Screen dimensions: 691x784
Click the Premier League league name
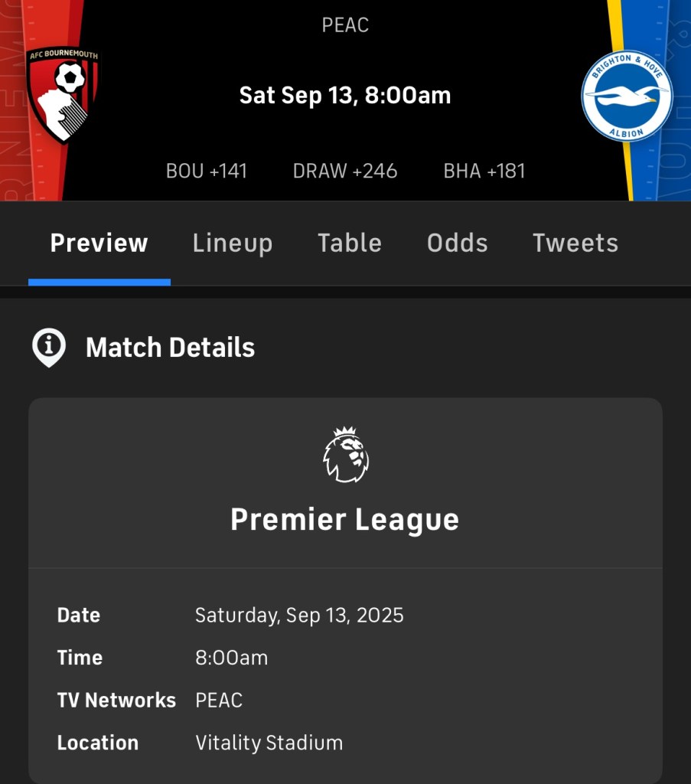point(345,520)
